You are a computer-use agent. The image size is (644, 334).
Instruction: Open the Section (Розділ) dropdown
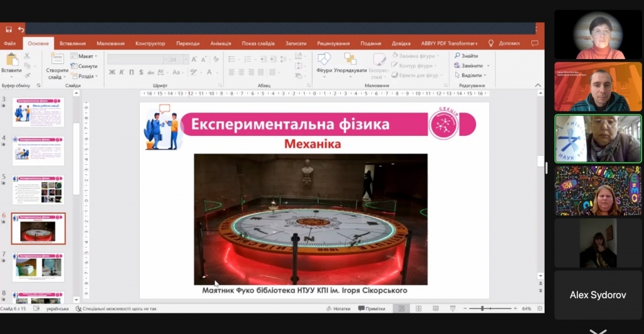click(x=85, y=76)
